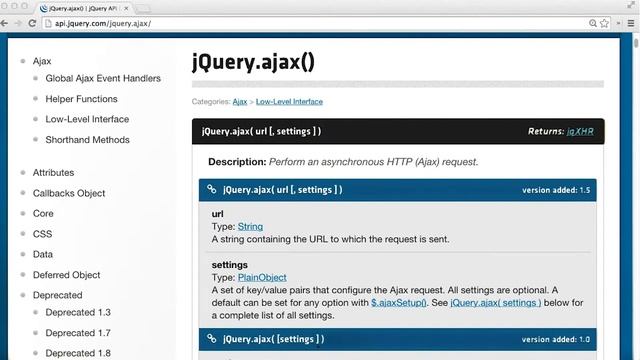This screenshot has width=640, height=360.
Task: Click the browser forward arrow
Action: (x=18, y=23)
